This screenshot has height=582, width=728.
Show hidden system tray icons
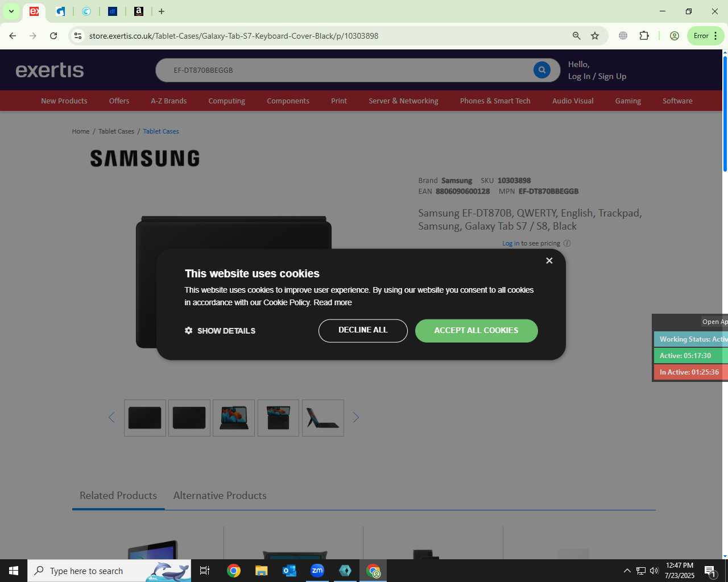(x=627, y=571)
